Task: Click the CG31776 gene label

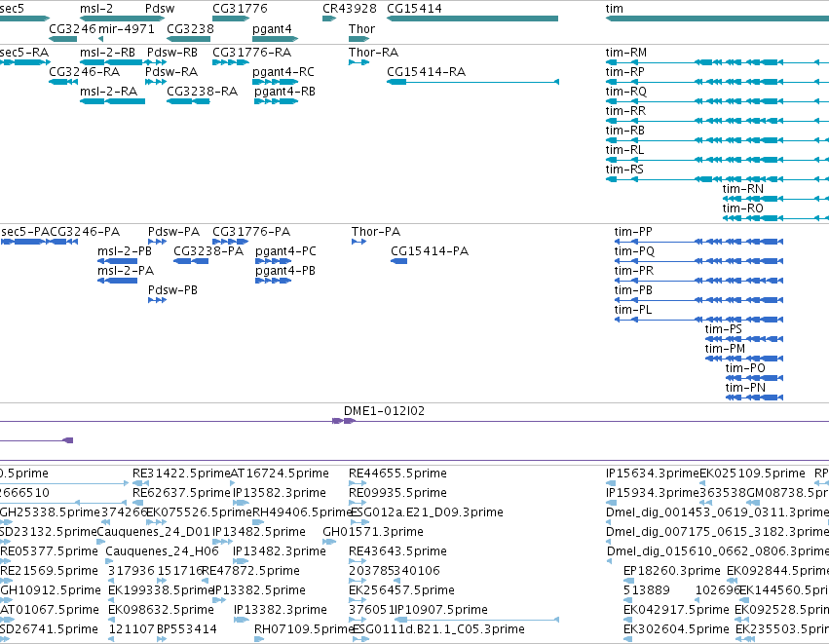Action: tap(240, 9)
